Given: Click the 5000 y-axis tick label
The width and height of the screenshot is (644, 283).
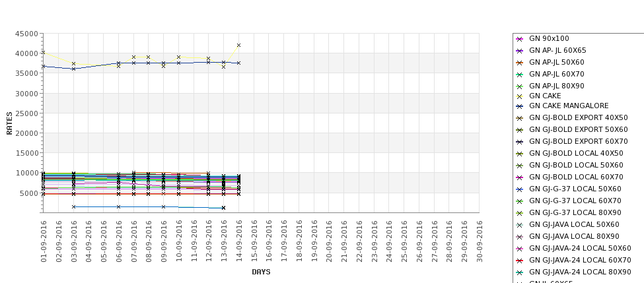Looking at the screenshot, I should 29,193.
